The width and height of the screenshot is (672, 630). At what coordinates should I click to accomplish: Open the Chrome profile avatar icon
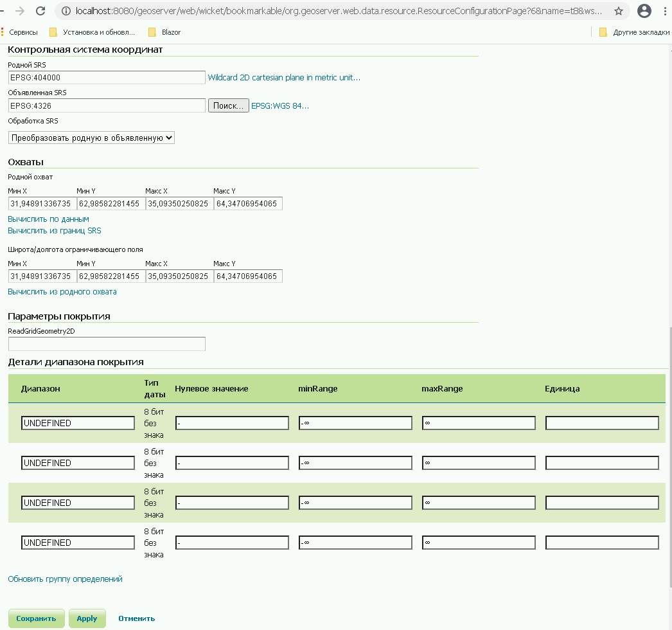[x=644, y=11]
